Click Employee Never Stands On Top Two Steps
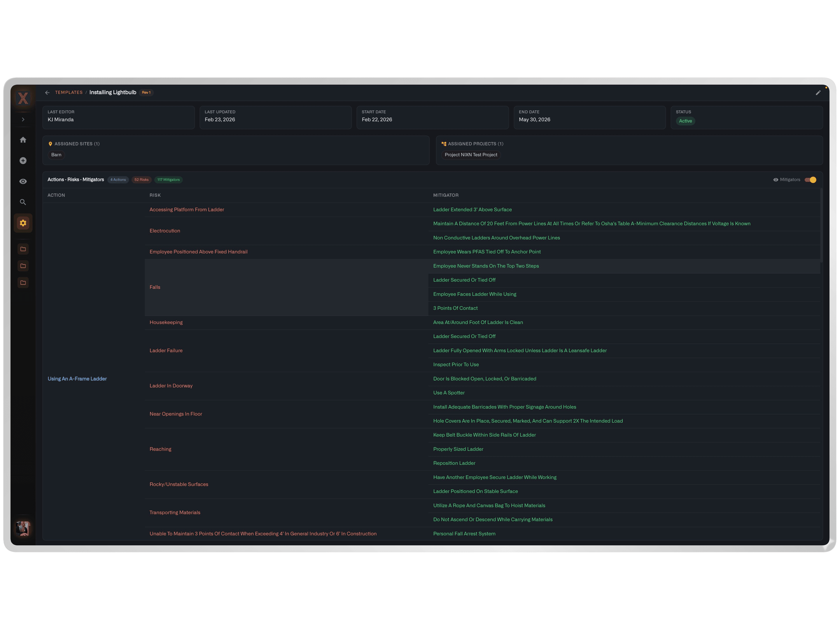Screen dimensions: 840x630 tap(486, 266)
